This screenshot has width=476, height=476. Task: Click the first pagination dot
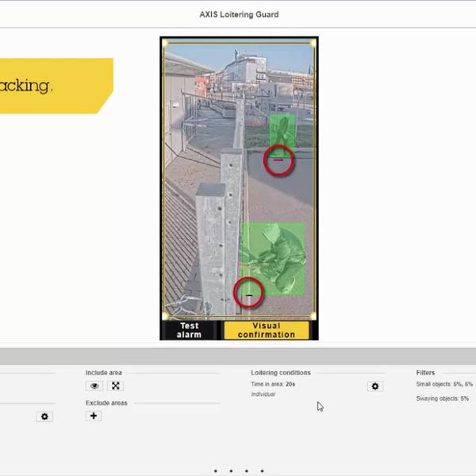pos(216,470)
